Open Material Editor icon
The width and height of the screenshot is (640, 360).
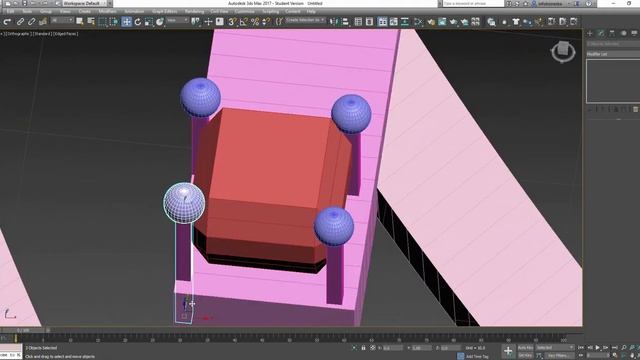(418, 22)
